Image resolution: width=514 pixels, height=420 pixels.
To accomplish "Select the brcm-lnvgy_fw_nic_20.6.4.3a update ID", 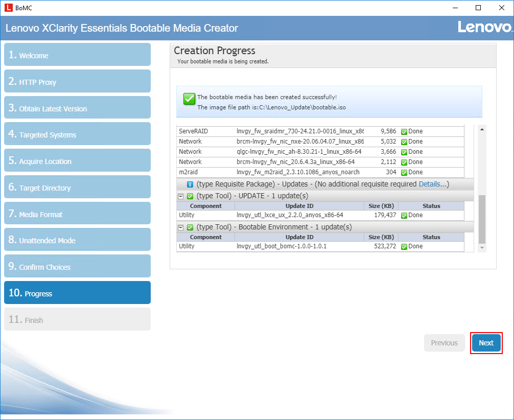I will coord(295,161).
